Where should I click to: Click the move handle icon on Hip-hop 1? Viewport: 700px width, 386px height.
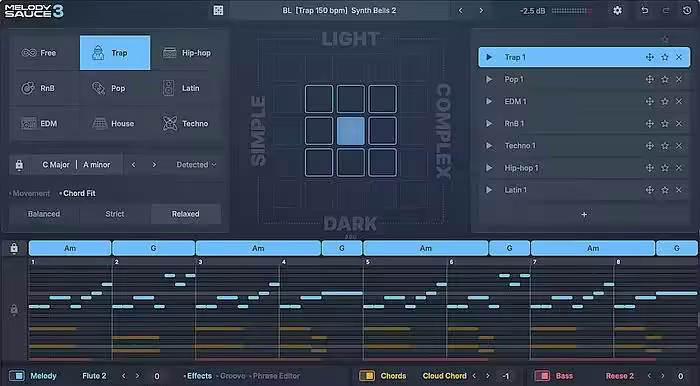[x=650, y=168]
